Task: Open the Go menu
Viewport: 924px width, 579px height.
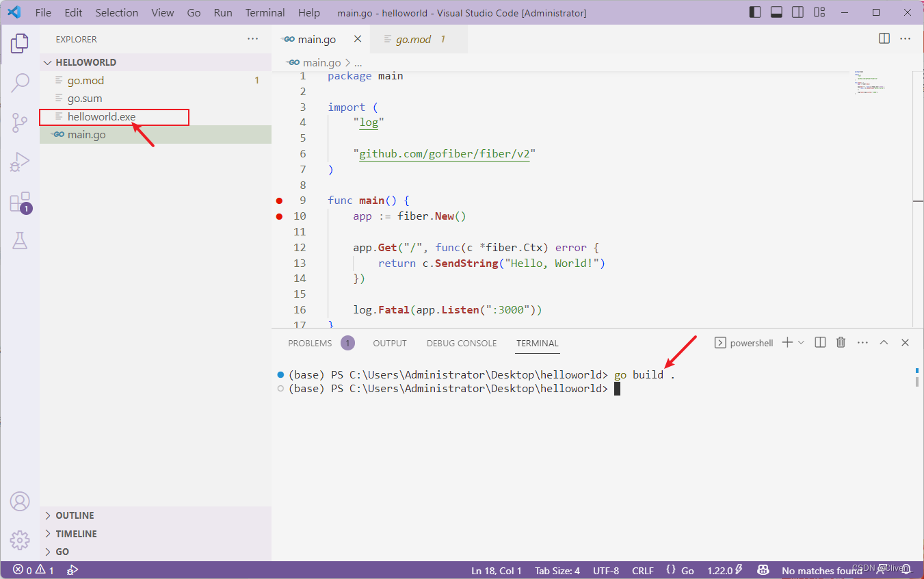Action: [194, 12]
